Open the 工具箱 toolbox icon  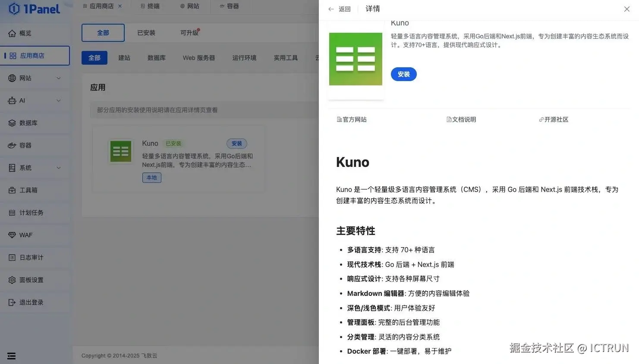(x=12, y=190)
